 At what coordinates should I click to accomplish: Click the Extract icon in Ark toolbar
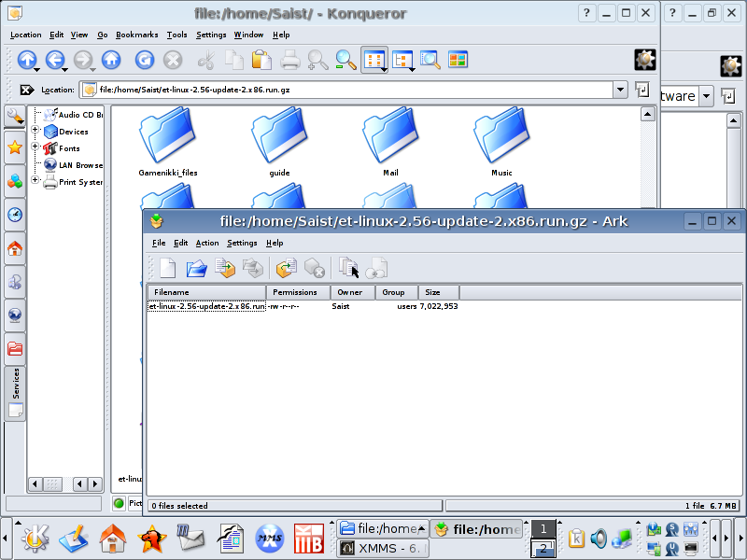286,269
